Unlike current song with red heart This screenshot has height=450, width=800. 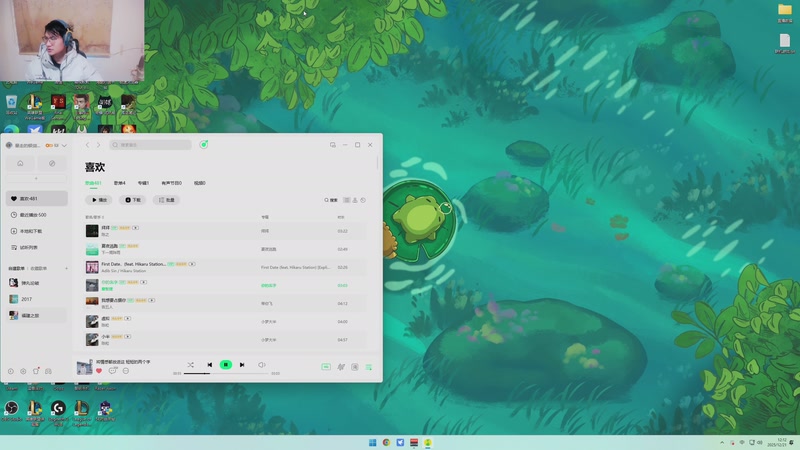click(x=99, y=371)
